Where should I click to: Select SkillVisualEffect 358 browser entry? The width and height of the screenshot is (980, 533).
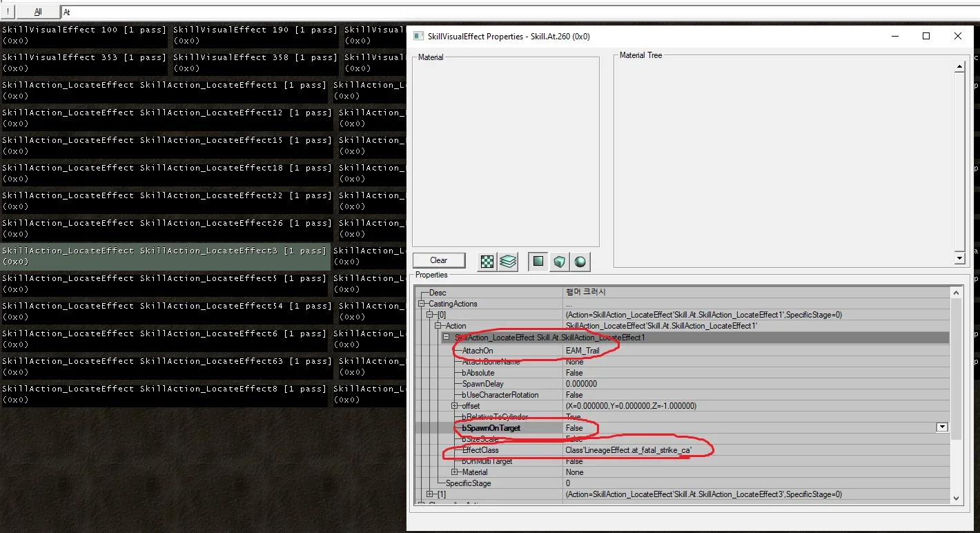coord(255,63)
